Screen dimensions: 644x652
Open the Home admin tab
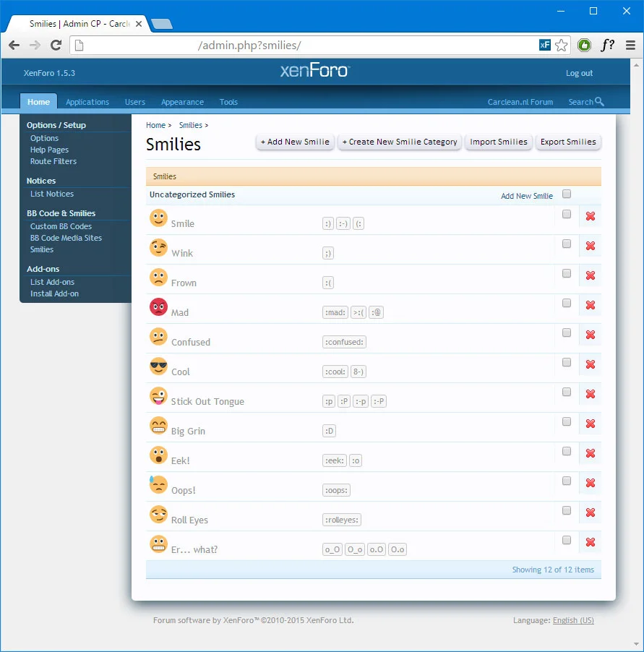pos(38,102)
